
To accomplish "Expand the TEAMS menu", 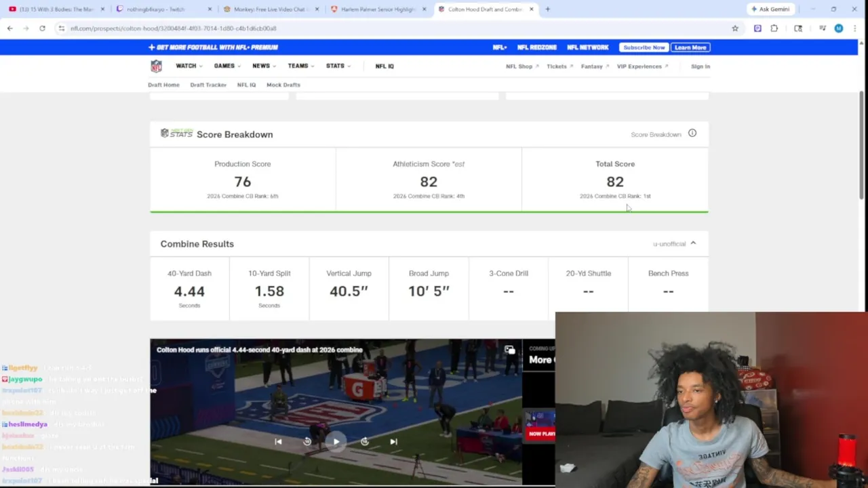I will tap(301, 66).
